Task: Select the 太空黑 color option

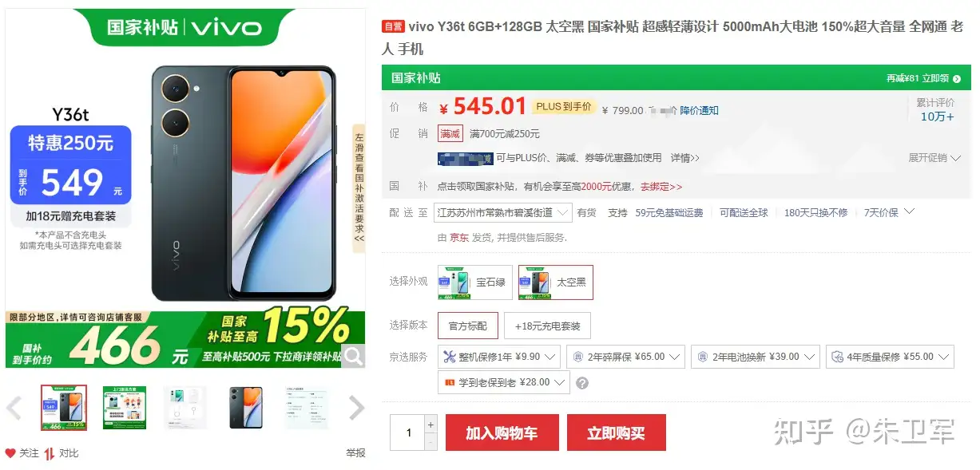Action: pyautogui.click(x=556, y=282)
